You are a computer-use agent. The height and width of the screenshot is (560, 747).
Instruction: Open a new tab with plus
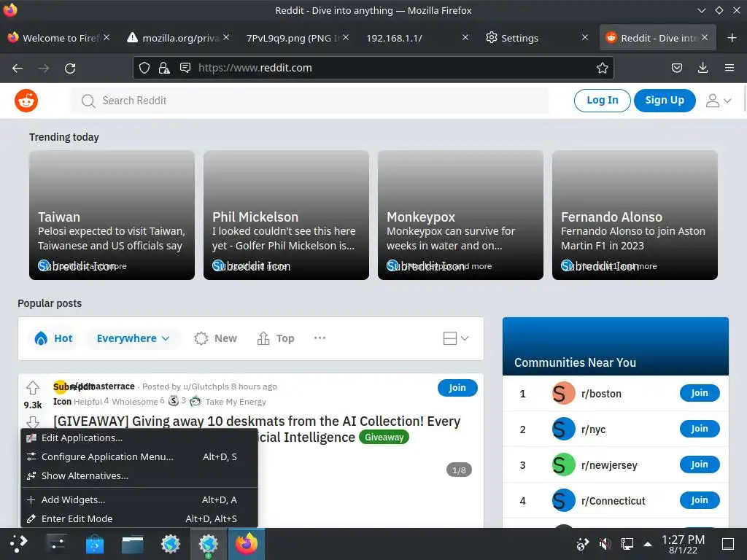tap(732, 38)
